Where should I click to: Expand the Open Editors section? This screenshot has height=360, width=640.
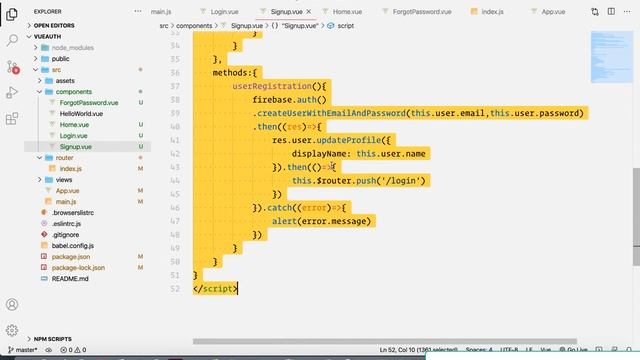pyautogui.click(x=54, y=25)
